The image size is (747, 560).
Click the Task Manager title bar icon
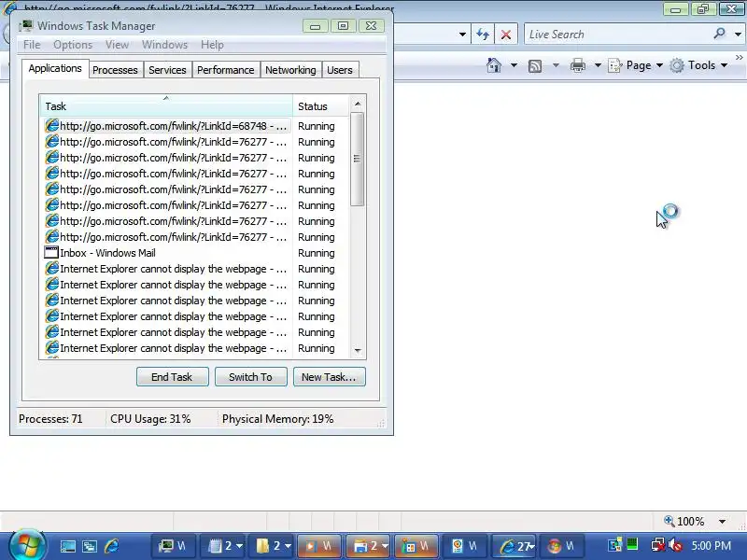tap(26, 26)
